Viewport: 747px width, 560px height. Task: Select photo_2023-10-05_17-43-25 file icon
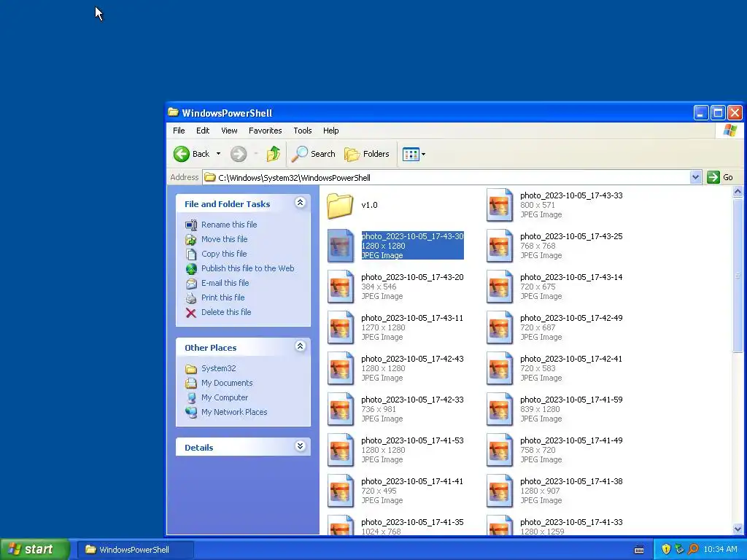pyautogui.click(x=499, y=246)
